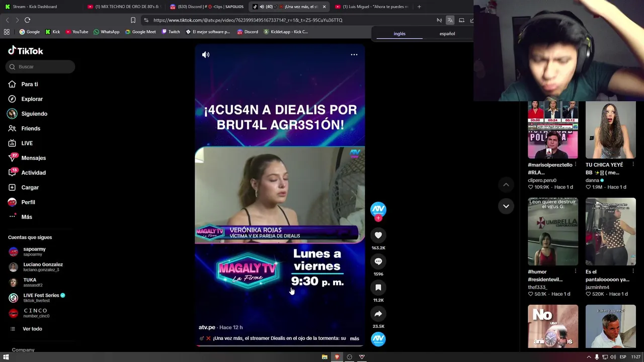644x362 pixels.
Task: Open WhatsApp bookmark
Action: [x=106, y=32]
